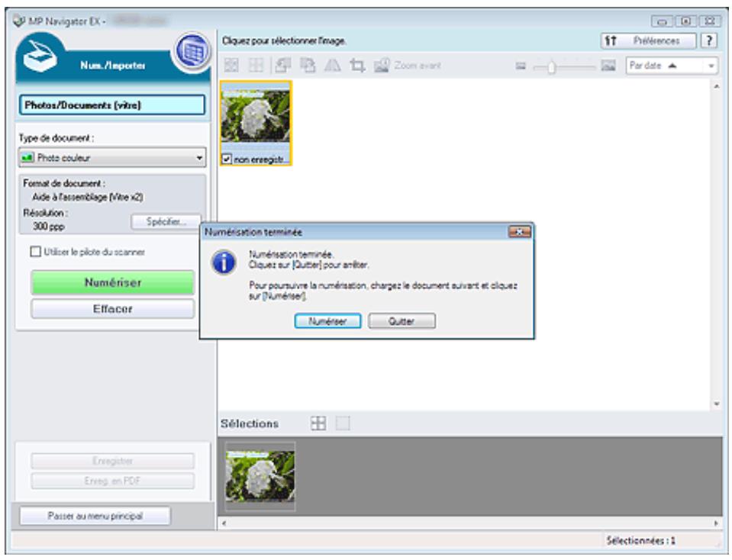Viewport: 732px width, 560px height.
Task: Click the Cancel All selections toolbar icon
Action: (x=256, y=66)
